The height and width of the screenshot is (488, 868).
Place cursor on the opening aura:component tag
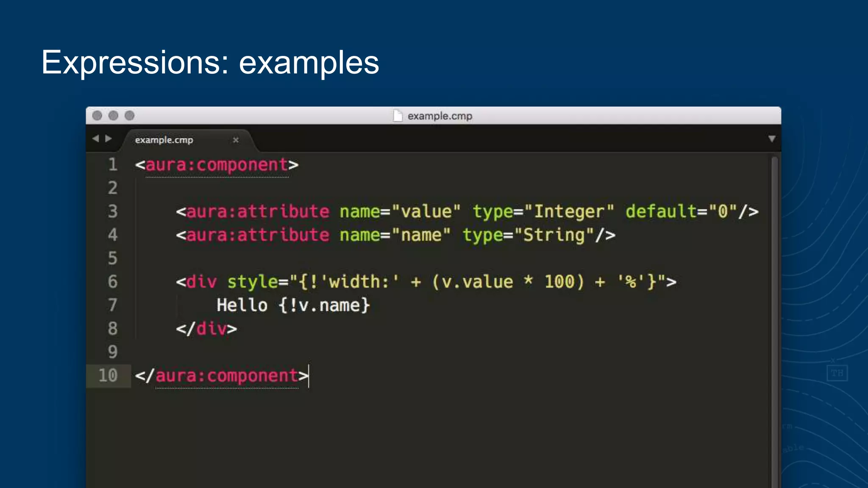tap(217, 165)
